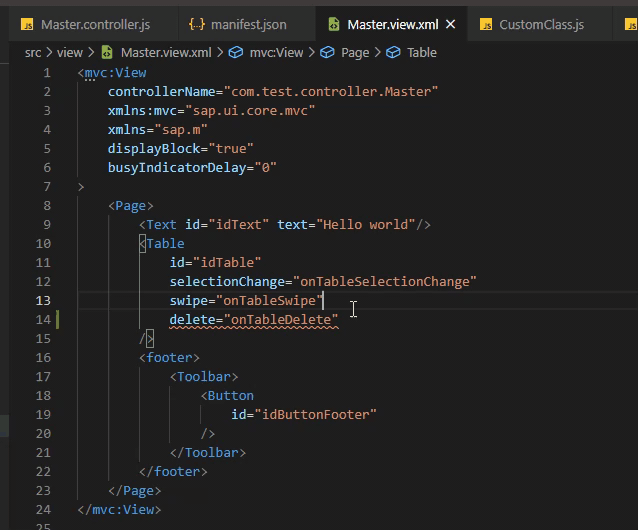The width and height of the screenshot is (638, 530).
Task: Click the cube icon before Table breadcrumb
Action: (x=393, y=53)
